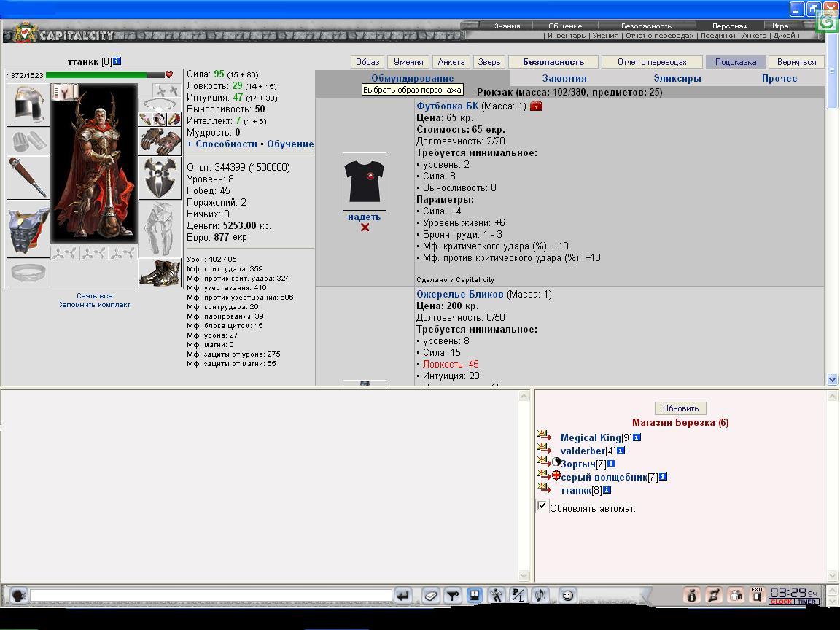840x630 pixels.
Task: Click the empty belt equipment slot
Action: 28,272
